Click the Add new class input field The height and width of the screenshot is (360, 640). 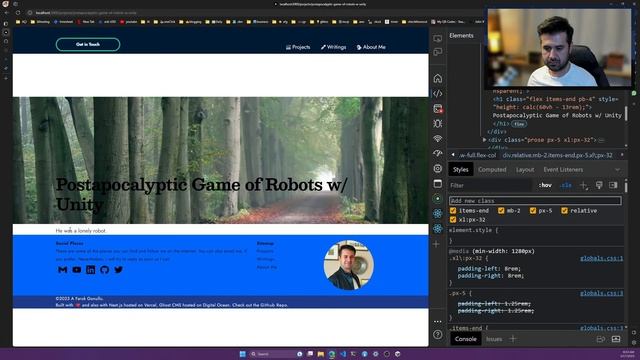pos(535,200)
